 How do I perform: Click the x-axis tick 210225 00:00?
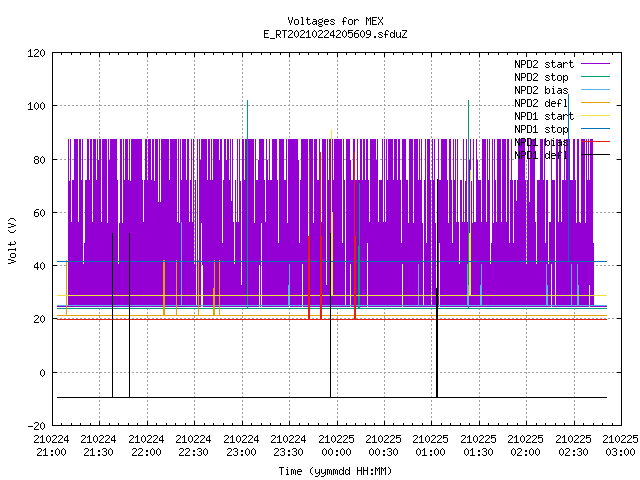(336, 446)
